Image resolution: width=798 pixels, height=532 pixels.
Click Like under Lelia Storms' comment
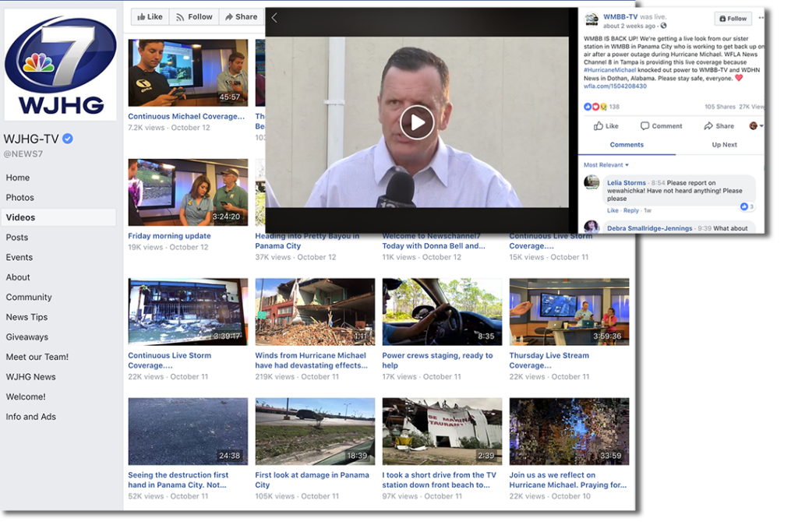(x=613, y=210)
